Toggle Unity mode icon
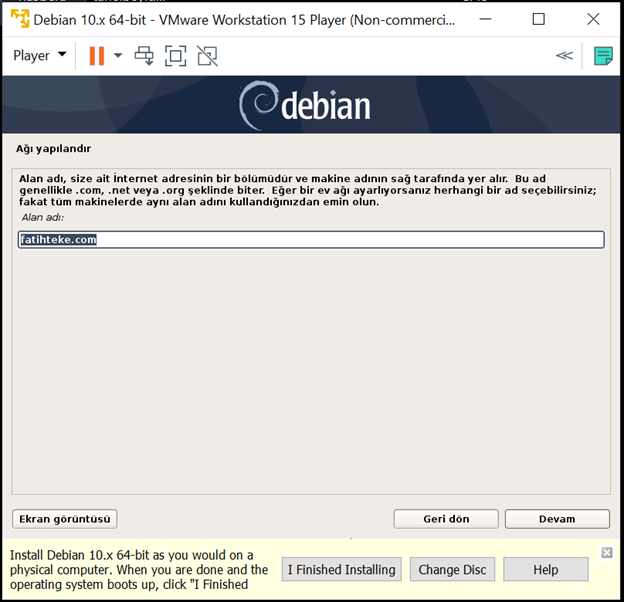The height and width of the screenshot is (602, 624). tap(207, 56)
